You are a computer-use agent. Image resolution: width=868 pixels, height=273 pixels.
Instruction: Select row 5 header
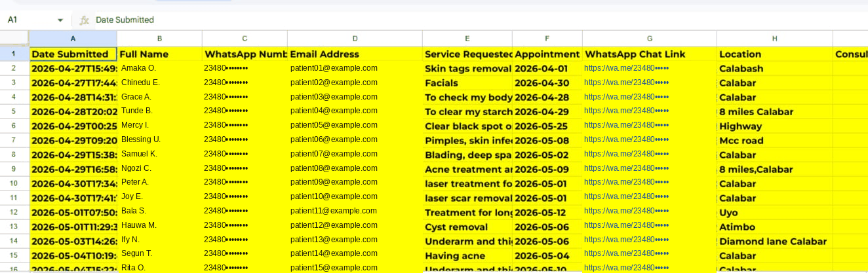pos(14,111)
